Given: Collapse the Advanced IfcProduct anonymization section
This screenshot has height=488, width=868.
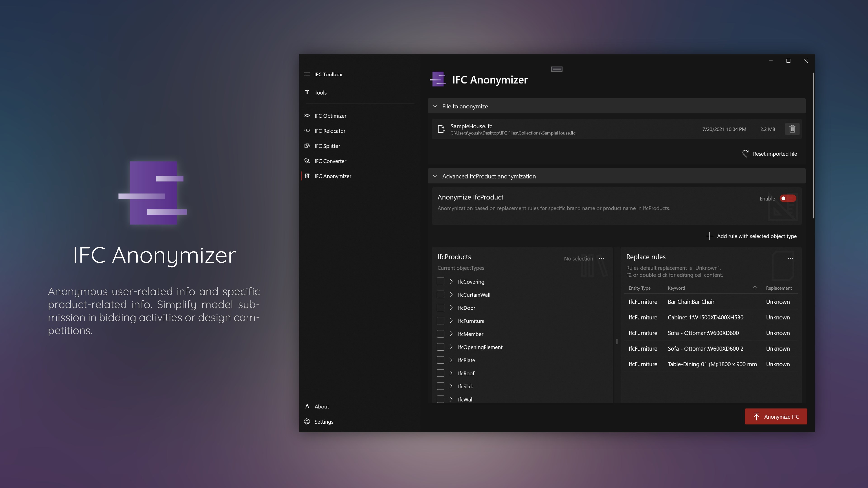Looking at the screenshot, I should click(x=435, y=176).
